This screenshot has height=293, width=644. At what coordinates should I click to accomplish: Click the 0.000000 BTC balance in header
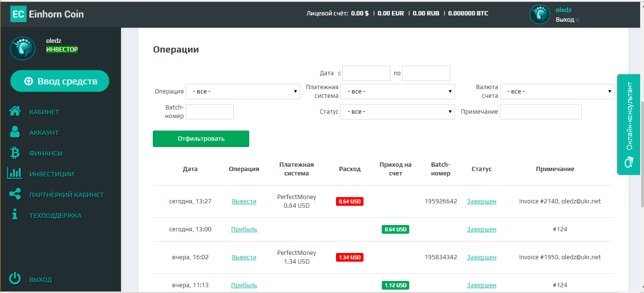click(468, 13)
